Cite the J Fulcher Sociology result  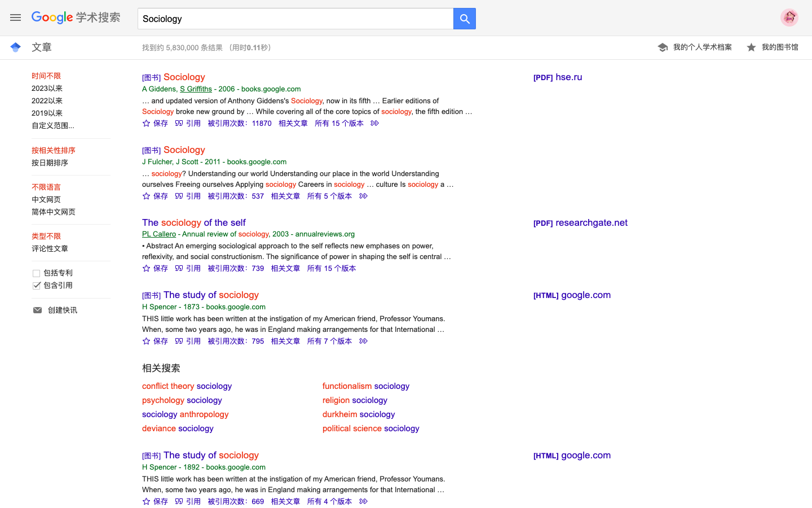tap(188, 196)
